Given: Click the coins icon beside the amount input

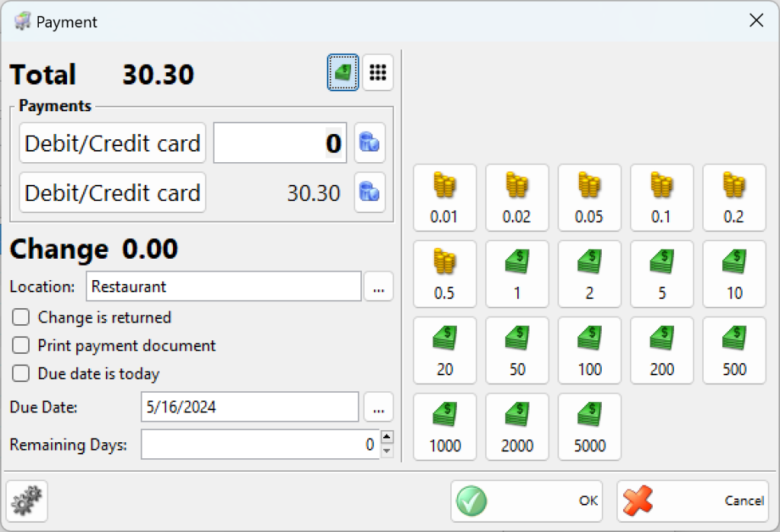Looking at the screenshot, I should tap(370, 143).
